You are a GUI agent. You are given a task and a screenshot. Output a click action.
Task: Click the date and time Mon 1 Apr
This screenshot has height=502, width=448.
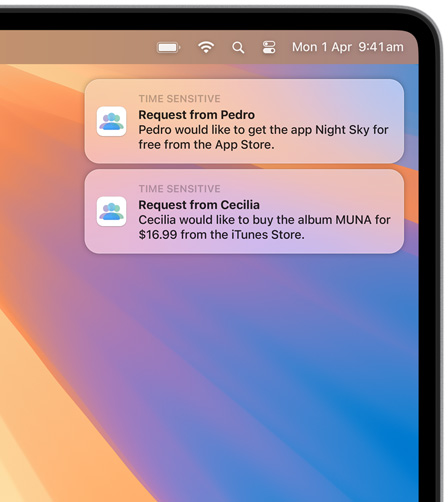[348, 47]
